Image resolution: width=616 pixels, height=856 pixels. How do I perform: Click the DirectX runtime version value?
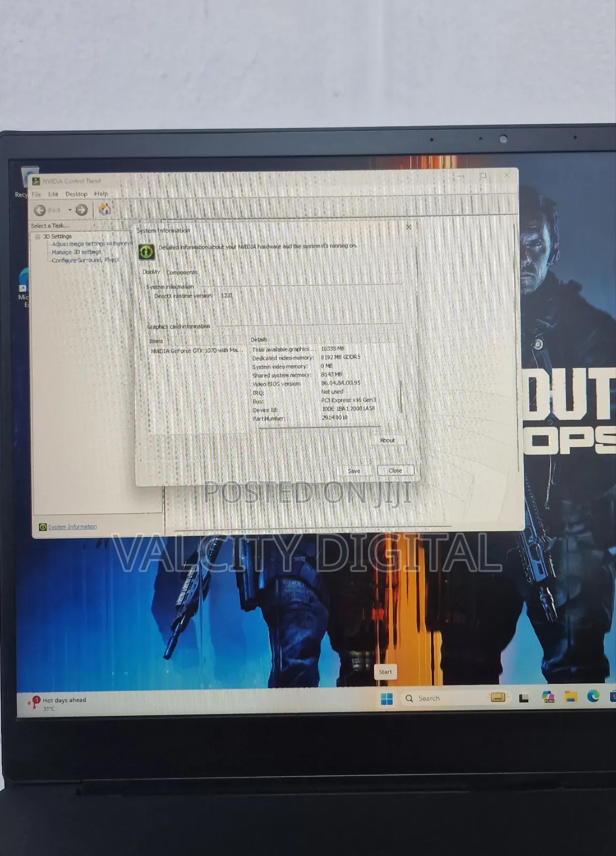pos(227,295)
